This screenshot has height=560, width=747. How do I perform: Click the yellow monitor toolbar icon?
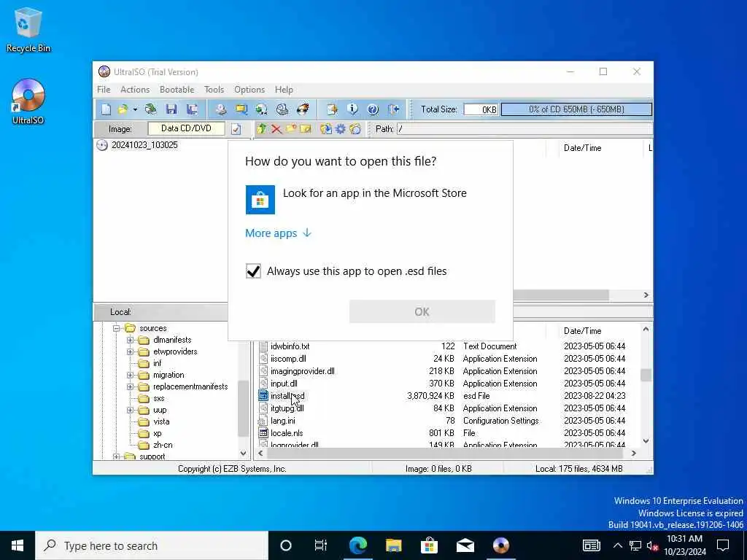(241, 109)
